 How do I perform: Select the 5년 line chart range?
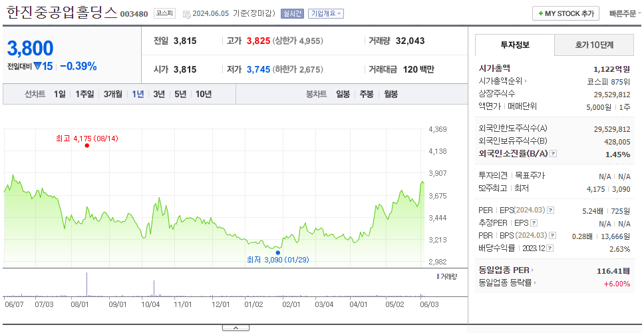pyautogui.click(x=180, y=94)
